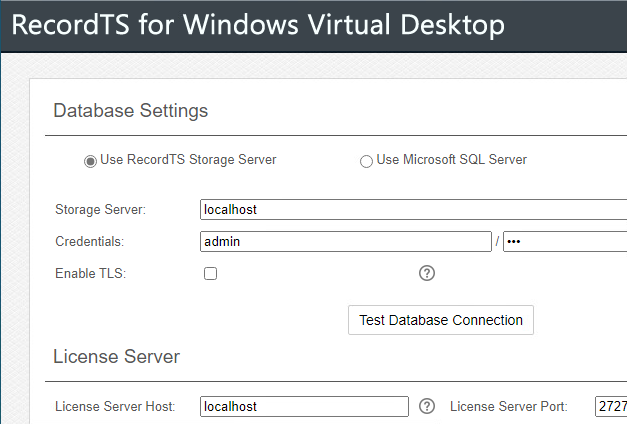Click the Credentials: label
627x424 pixels.
click(x=90, y=242)
